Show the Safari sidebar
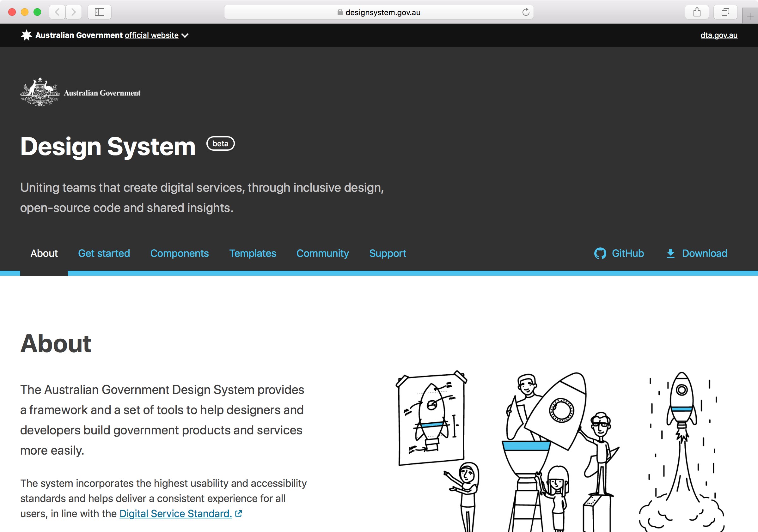This screenshot has width=758, height=532. (99, 12)
